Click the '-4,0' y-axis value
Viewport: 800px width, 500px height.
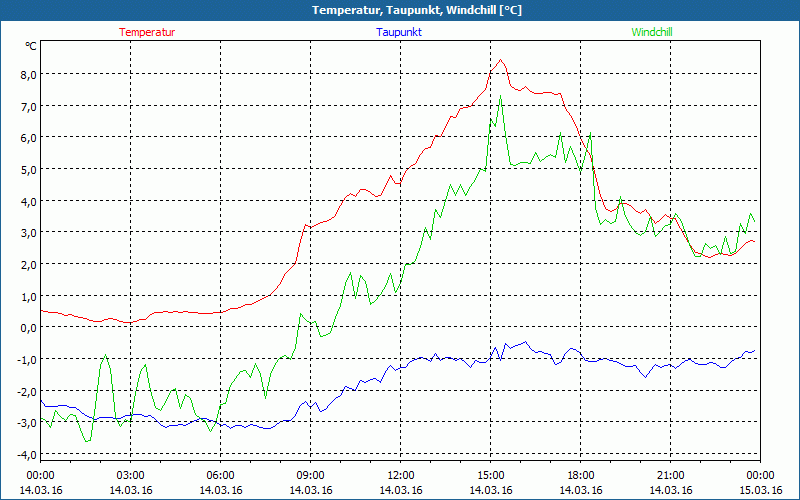click(28, 454)
